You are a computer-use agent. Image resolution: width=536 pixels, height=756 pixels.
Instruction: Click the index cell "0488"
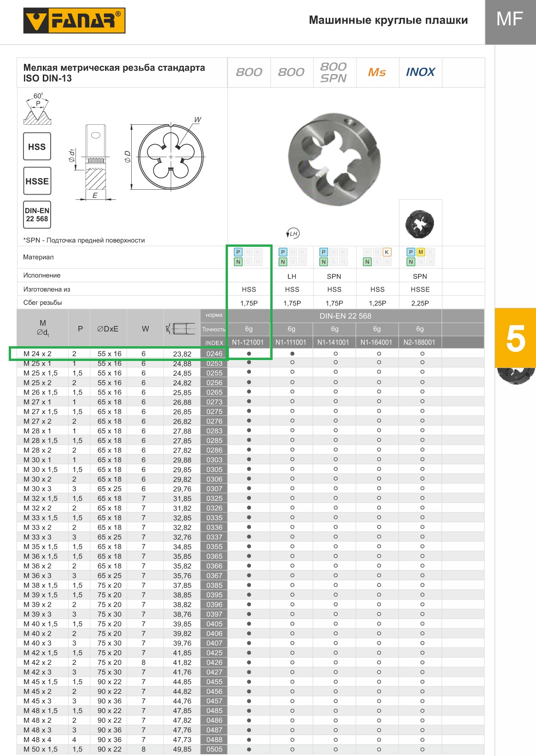214,739
